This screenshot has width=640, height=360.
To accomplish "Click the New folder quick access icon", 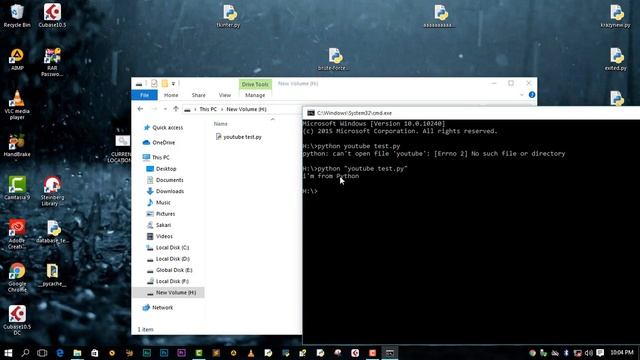I will [x=164, y=84].
